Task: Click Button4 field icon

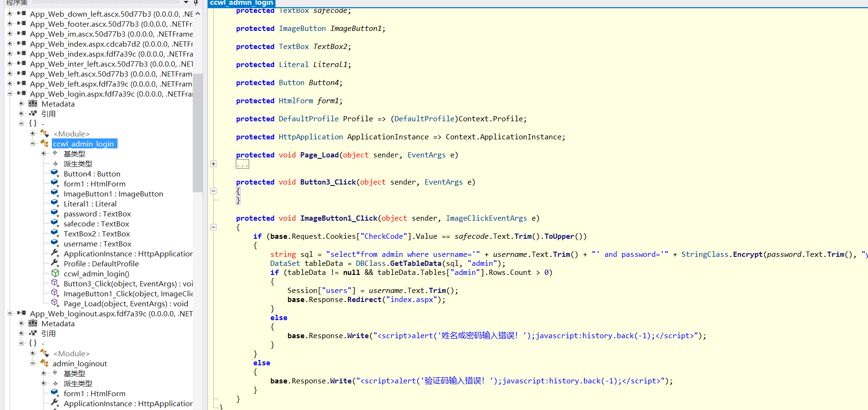Action: point(55,173)
